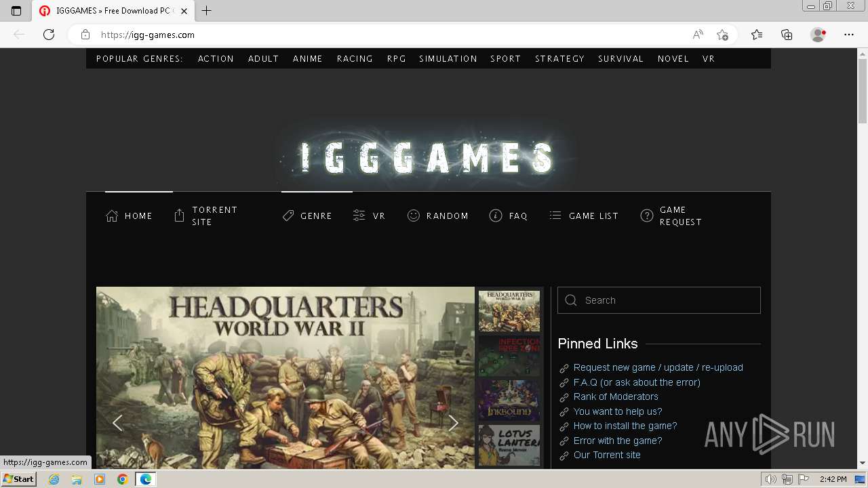Open File Explorer from the taskbar
The height and width of the screenshot is (488, 868).
[77, 479]
